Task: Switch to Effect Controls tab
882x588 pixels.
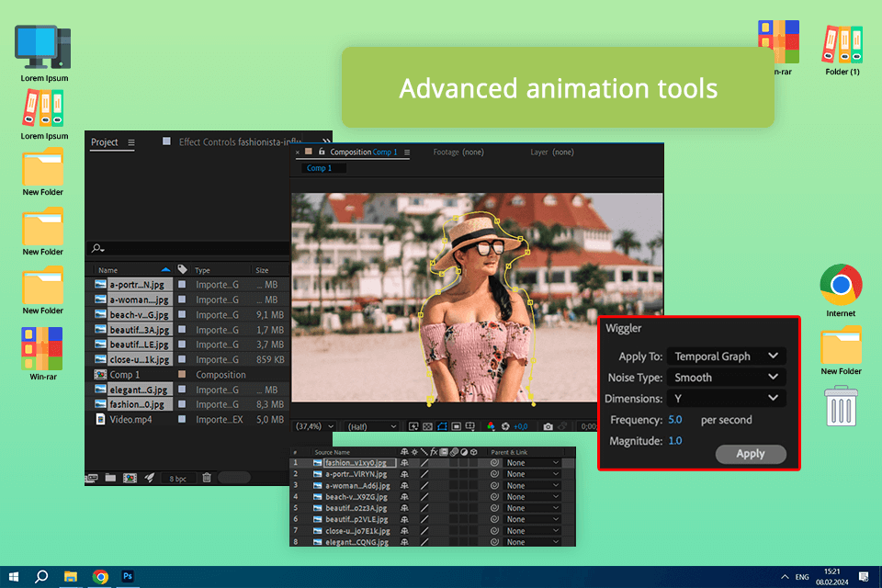Action: [x=240, y=142]
